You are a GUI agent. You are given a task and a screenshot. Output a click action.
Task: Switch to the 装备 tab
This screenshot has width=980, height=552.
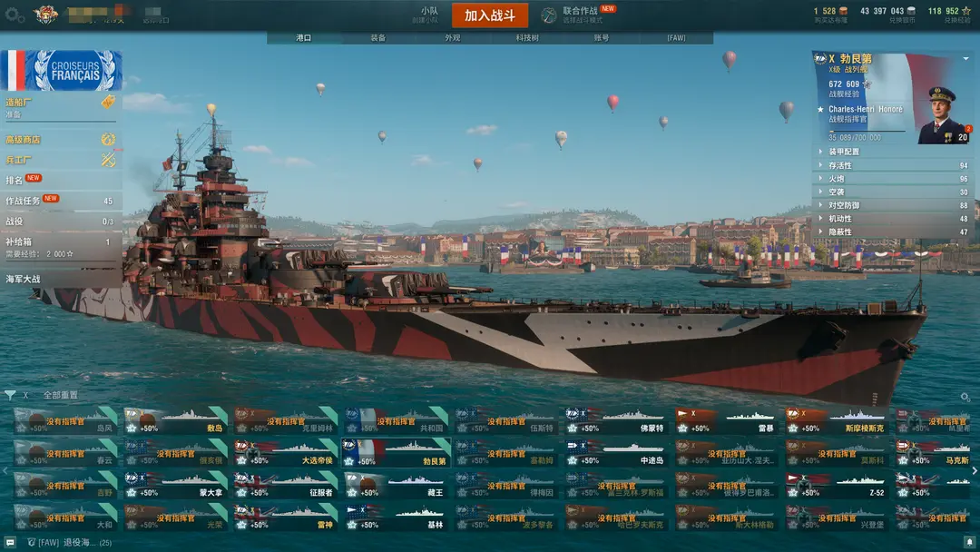click(x=378, y=38)
